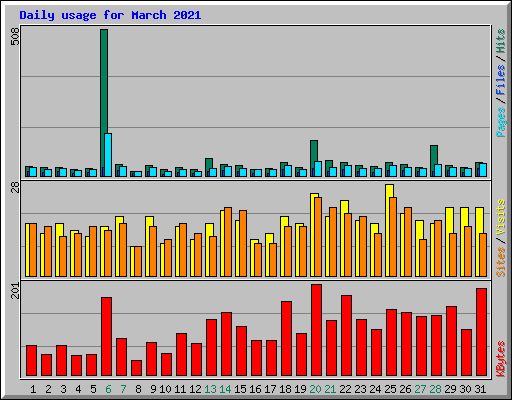The image size is (512, 400).
Task: Click green weekend day label 20
Action: pyautogui.click(x=315, y=389)
